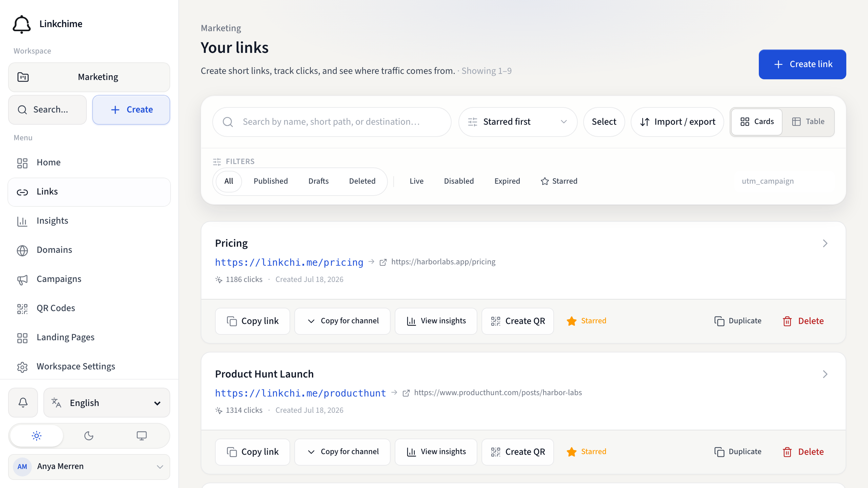Click sidebar Create button
868x488 pixels.
click(x=131, y=110)
